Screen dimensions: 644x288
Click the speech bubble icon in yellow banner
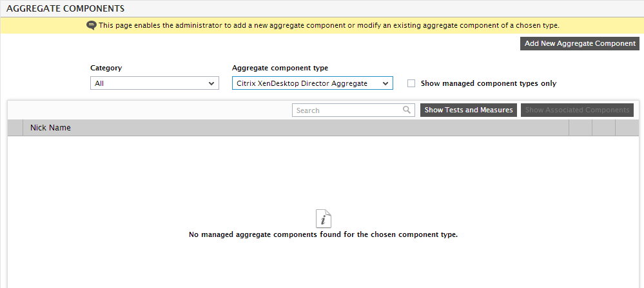point(92,26)
